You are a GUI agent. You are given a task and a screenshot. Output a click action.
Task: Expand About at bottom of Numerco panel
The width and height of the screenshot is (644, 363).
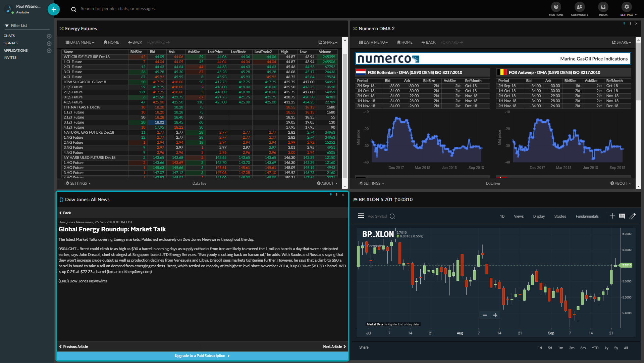(621, 183)
